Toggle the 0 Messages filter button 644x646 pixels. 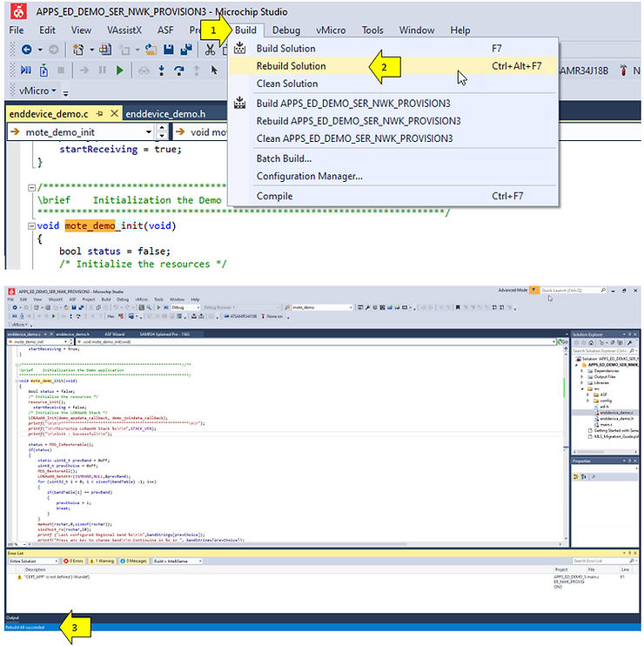click(135, 562)
